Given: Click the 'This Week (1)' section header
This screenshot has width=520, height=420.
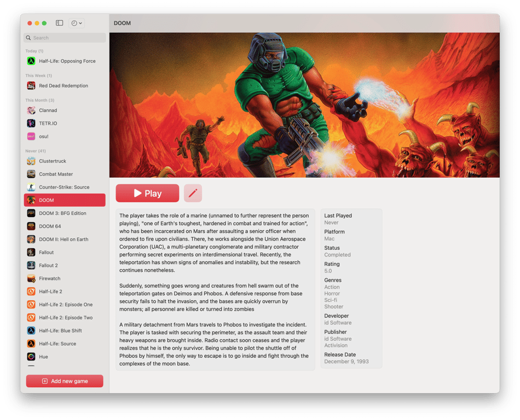Looking at the screenshot, I should tap(38, 75).
